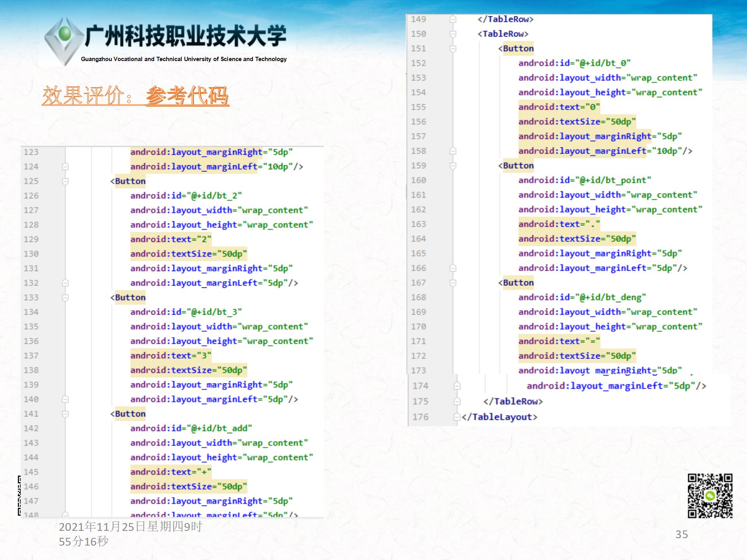Collapse the Button fold marker at line 133
Image resolution: width=747 pixels, height=560 pixels.
tap(65, 297)
